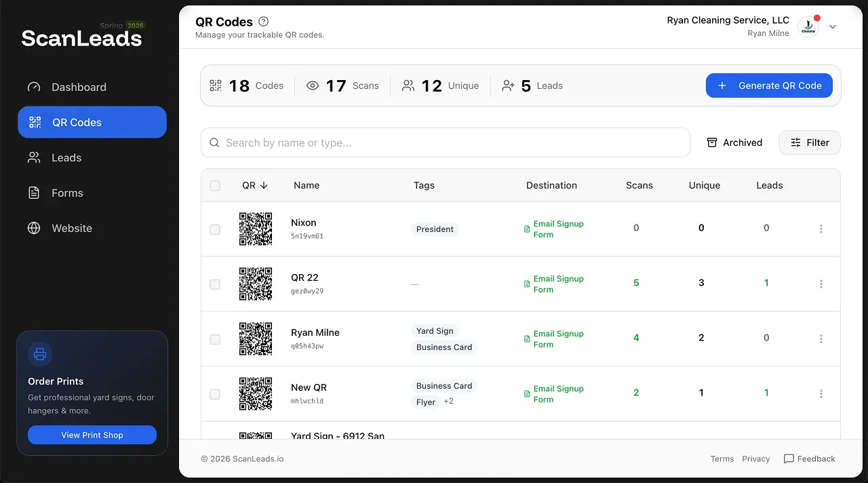Send feedback using the Feedback icon
Screen dimensions: 868x483
pyautogui.click(x=789, y=459)
